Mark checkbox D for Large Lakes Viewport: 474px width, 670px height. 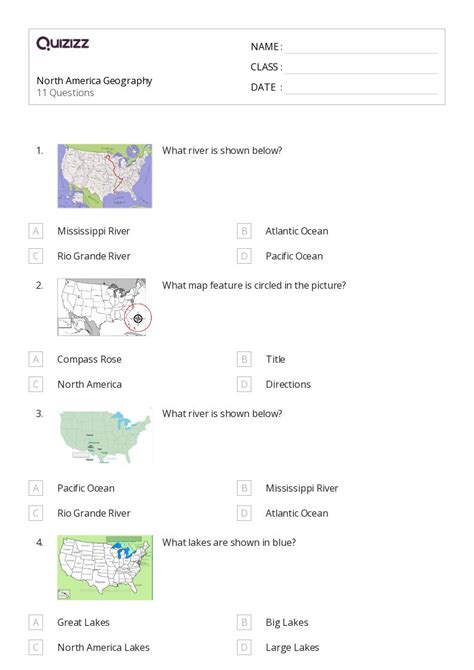coord(244,647)
